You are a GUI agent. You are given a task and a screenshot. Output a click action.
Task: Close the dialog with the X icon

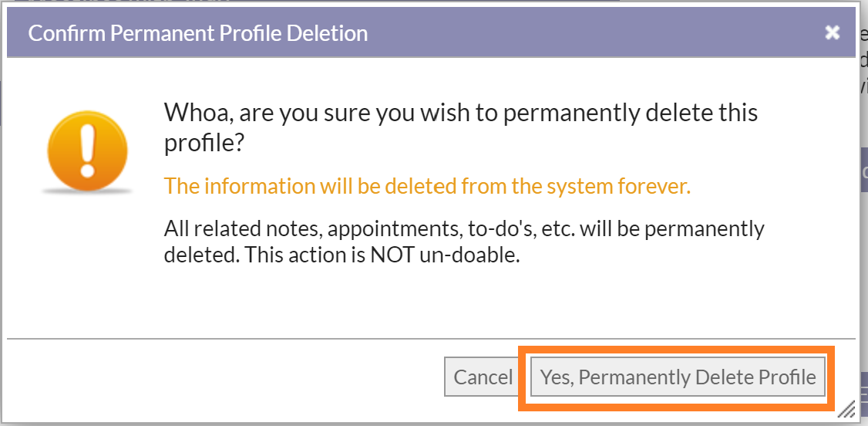[x=832, y=33]
